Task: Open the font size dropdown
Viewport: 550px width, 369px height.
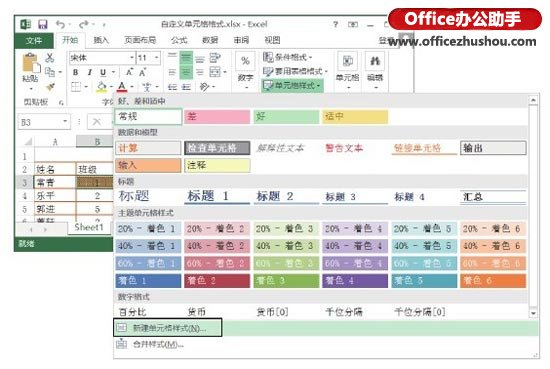Action: [x=156, y=58]
